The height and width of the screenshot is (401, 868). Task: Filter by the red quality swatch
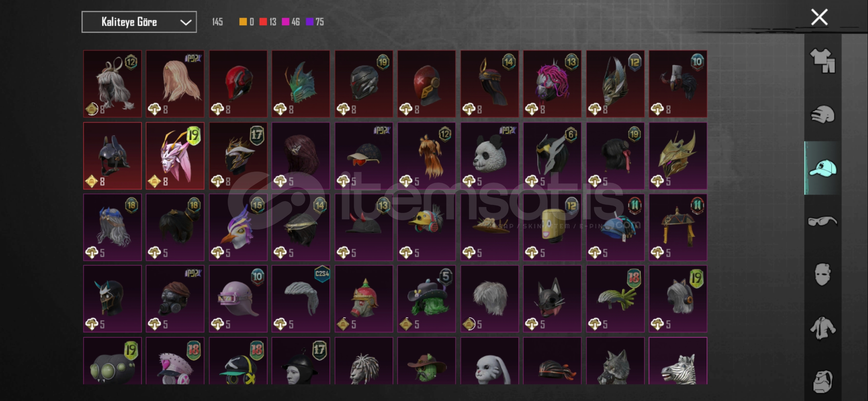(263, 22)
